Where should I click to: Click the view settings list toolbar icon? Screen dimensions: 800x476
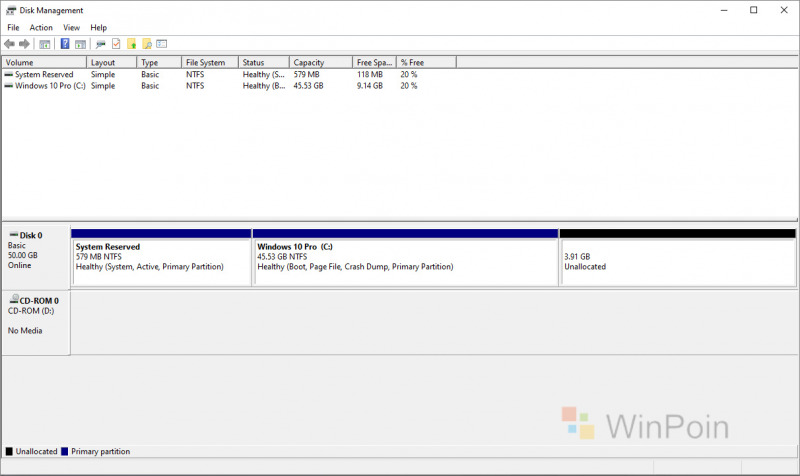(162, 44)
